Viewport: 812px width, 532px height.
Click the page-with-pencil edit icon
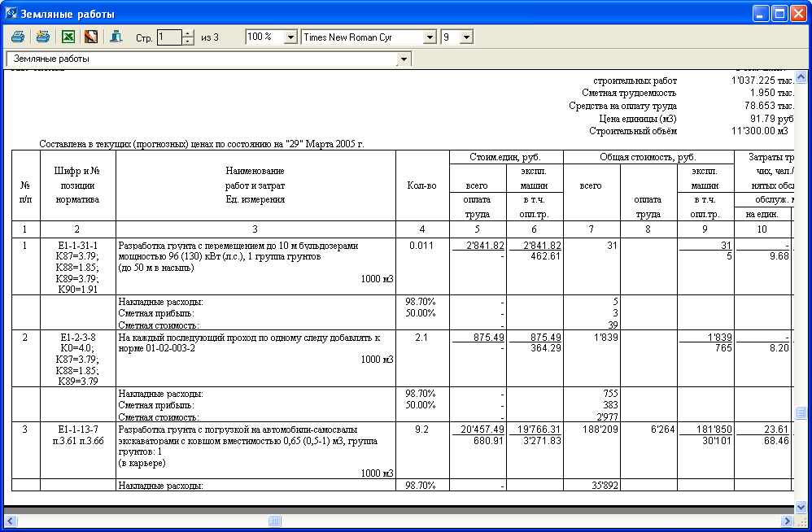(x=91, y=37)
